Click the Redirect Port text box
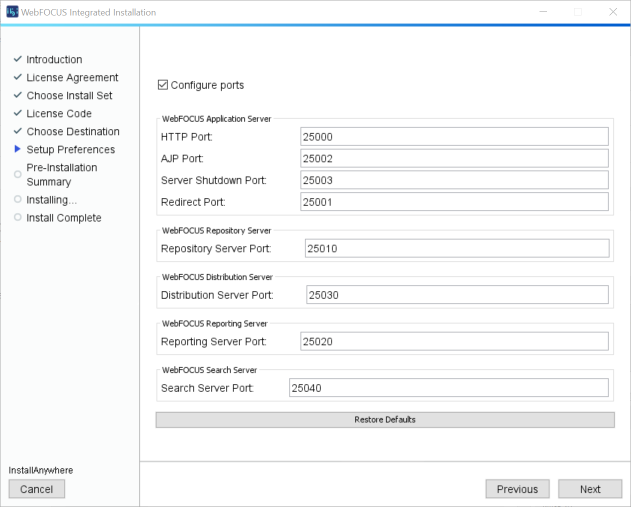This screenshot has width=631, height=507. [454, 203]
